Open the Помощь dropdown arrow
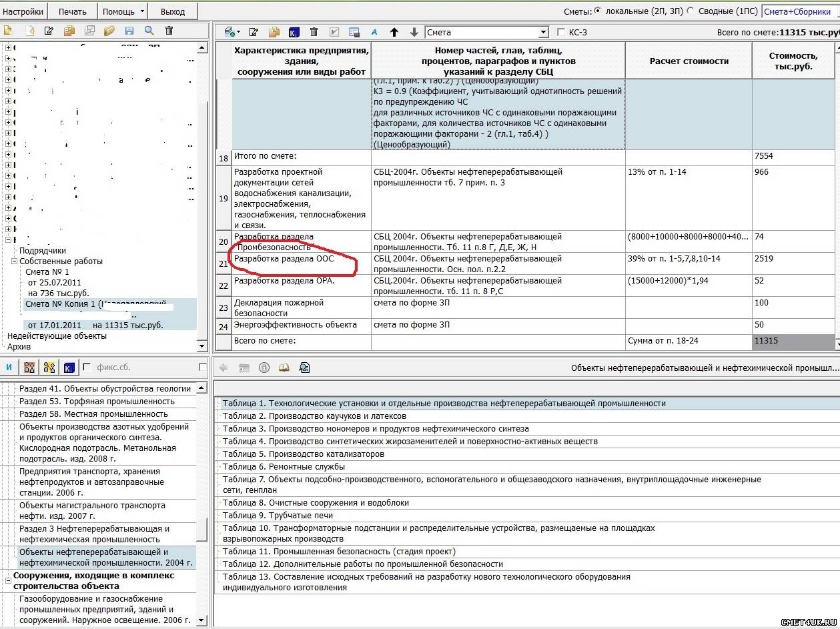The image size is (840, 629). 142,12
